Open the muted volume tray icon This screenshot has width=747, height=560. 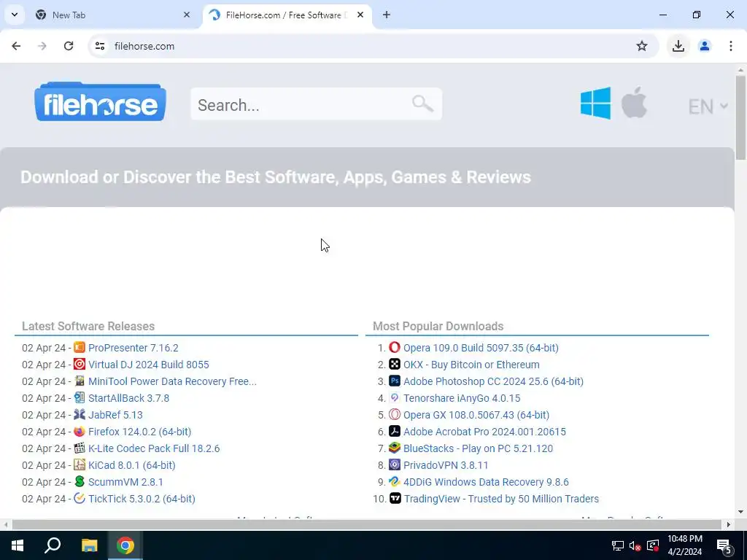tap(635, 545)
